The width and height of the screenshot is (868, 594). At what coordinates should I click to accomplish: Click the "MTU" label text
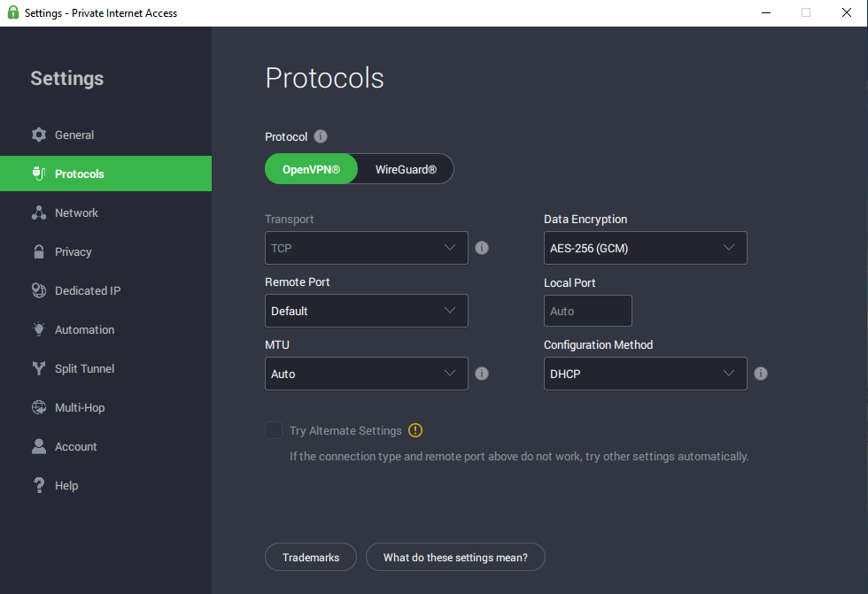coord(277,344)
